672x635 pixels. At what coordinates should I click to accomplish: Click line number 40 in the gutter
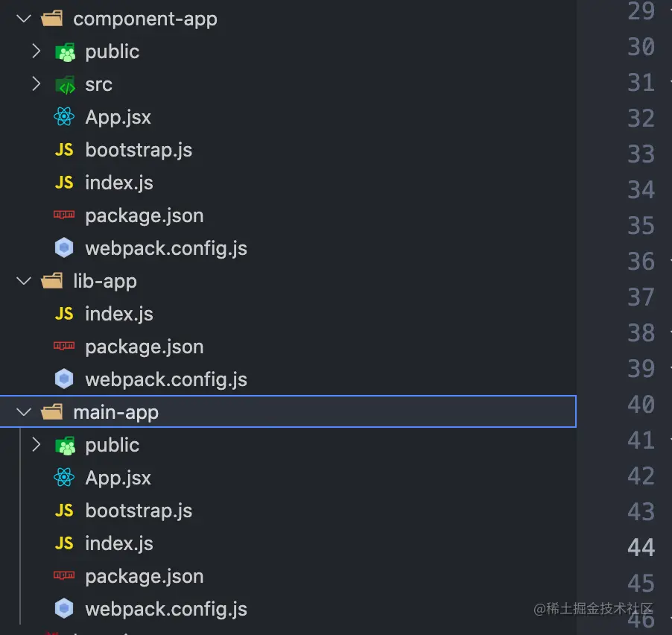click(x=641, y=404)
